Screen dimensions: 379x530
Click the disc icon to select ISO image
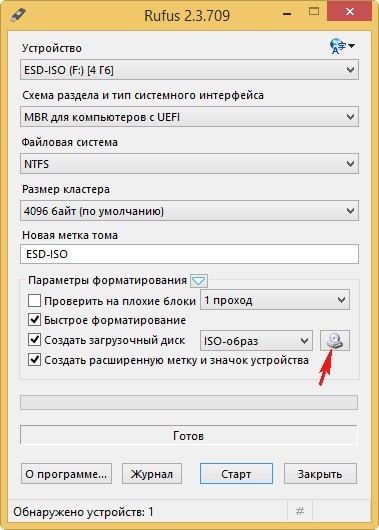pyautogui.click(x=335, y=340)
